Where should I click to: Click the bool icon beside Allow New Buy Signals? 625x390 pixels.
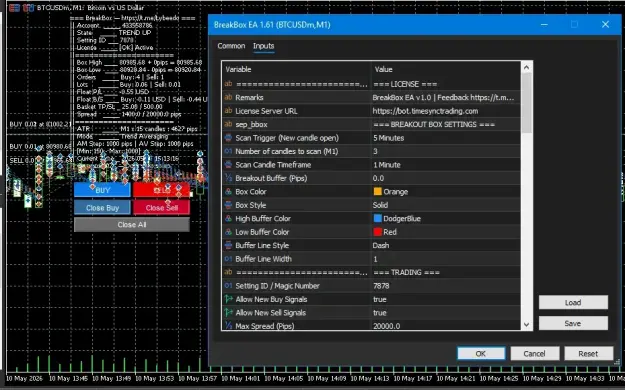pos(228,299)
